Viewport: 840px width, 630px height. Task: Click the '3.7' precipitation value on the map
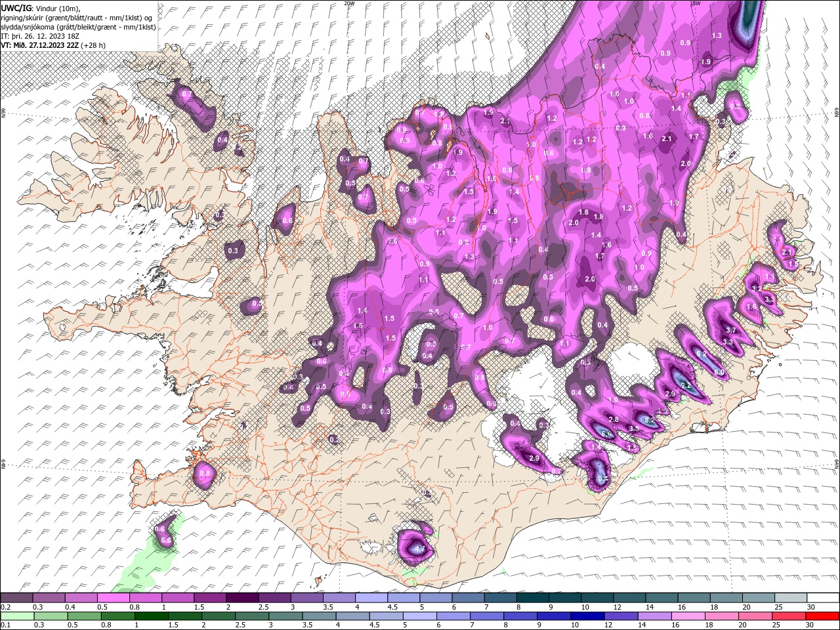click(x=732, y=330)
